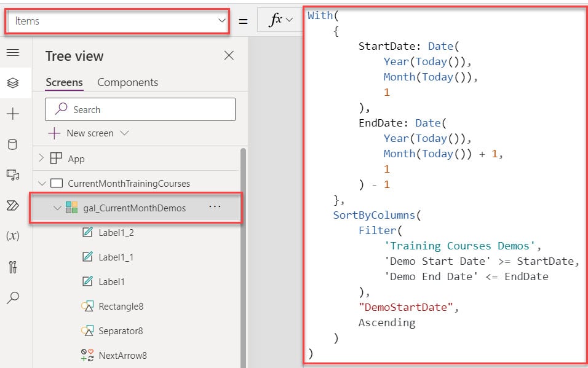Click the shape icon of Rectangle8
Image resolution: width=588 pixels, height=368 pixels.
pos(87,306)
